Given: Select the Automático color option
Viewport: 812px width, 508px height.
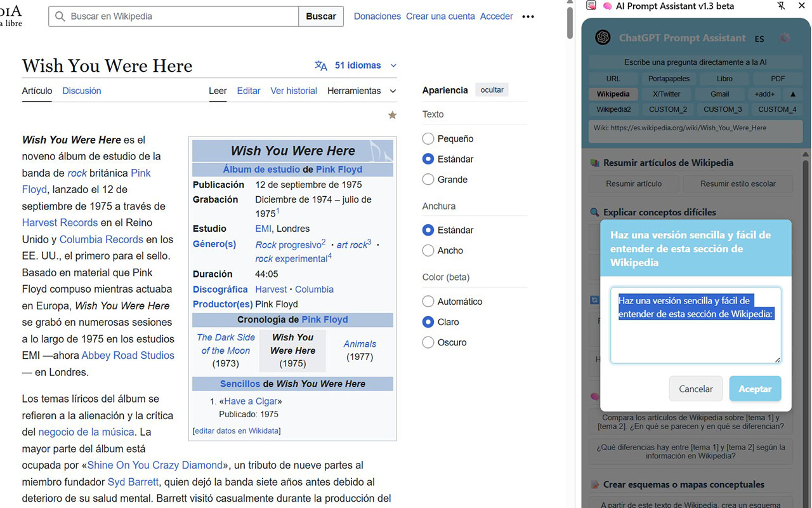Looking at the screenshot, I should (428, 301).
